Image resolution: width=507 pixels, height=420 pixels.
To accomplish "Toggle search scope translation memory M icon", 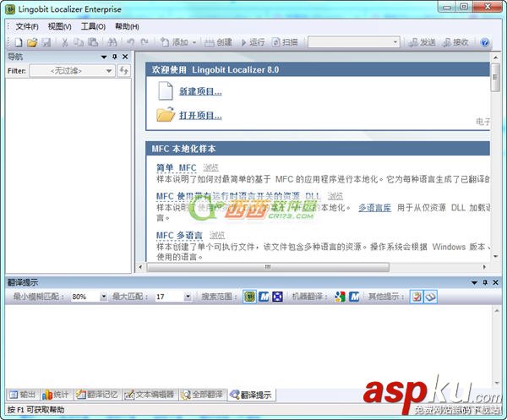I will coord(264,297).
